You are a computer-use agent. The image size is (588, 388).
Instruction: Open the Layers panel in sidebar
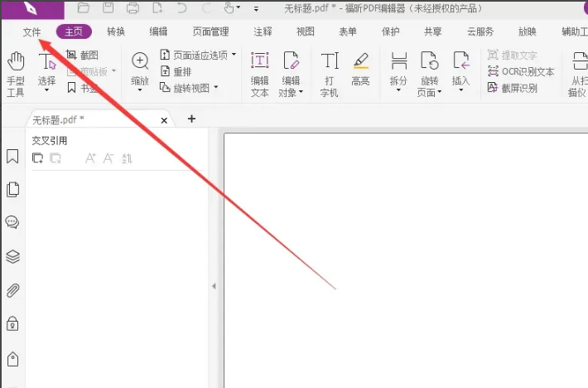pyautogui.click(x=12, y=256)
